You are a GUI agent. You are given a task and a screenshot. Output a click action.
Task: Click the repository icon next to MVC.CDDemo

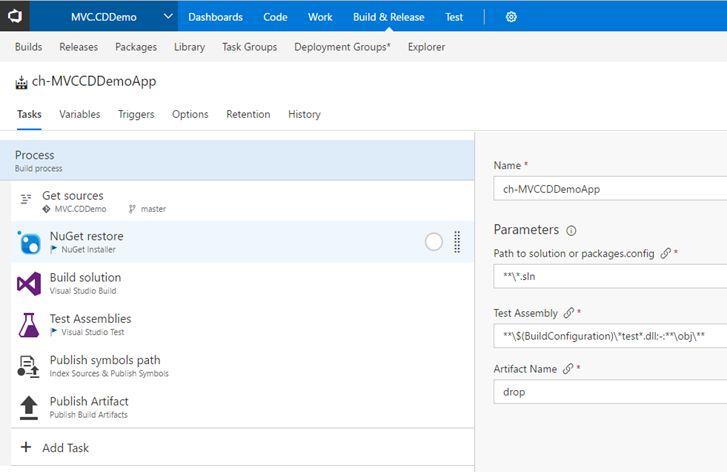click(x=46, y=209)
